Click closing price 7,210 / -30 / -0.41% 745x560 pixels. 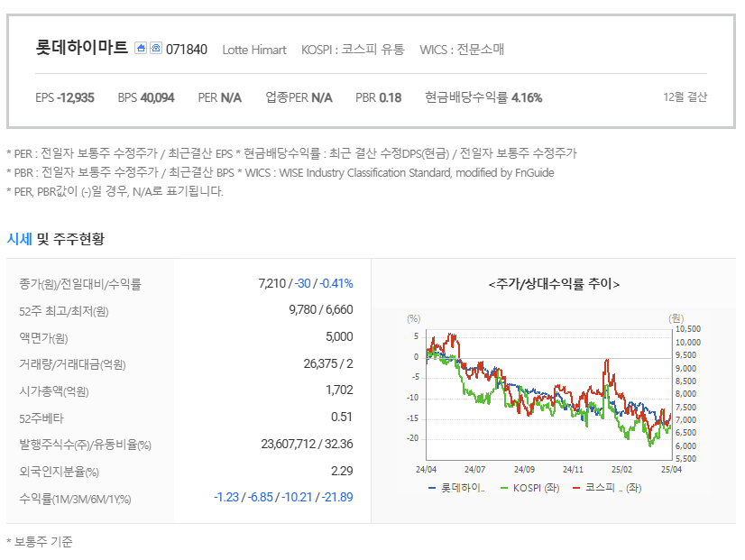(306, 283)
